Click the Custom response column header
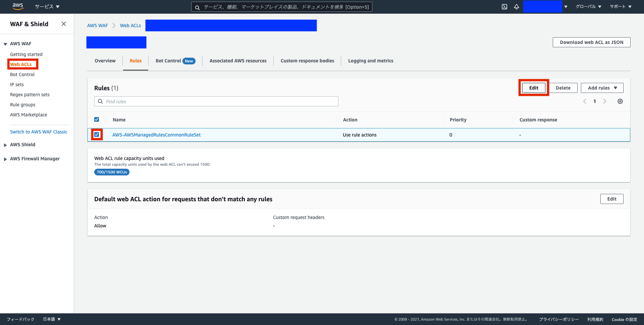The width and height of the screenshot is (644, 325). 538,120
